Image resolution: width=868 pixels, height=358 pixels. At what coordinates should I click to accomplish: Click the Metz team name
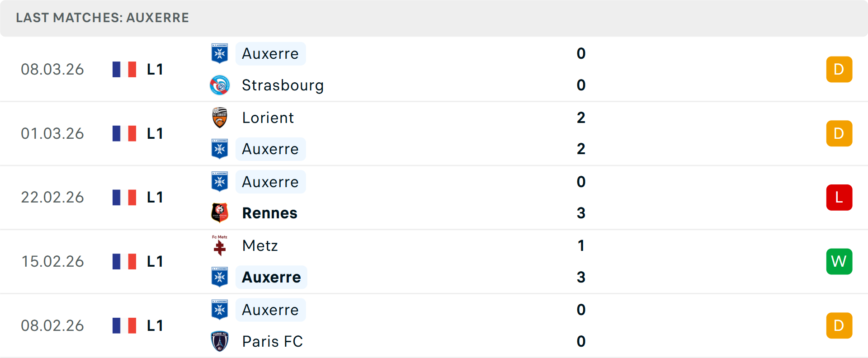[260, 245]
